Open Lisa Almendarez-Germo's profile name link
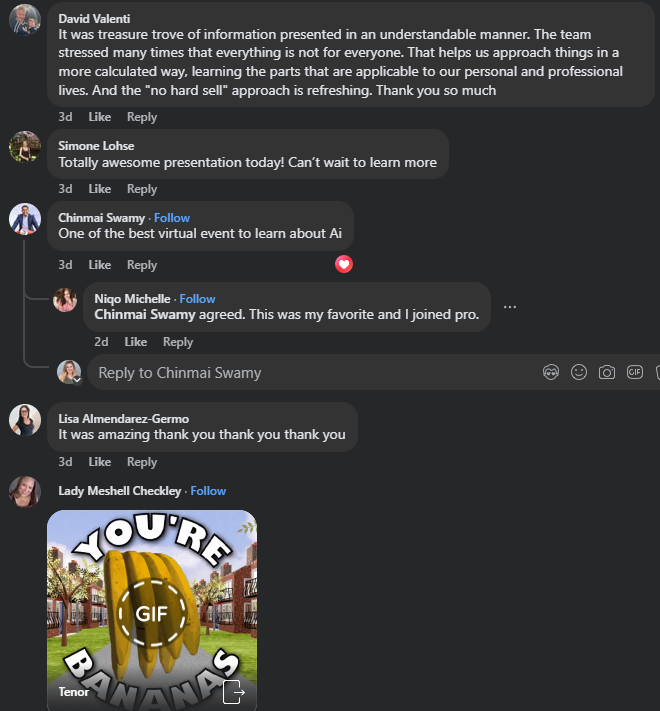The width and height of the screenshot is (660, 711). click(123, 419)
